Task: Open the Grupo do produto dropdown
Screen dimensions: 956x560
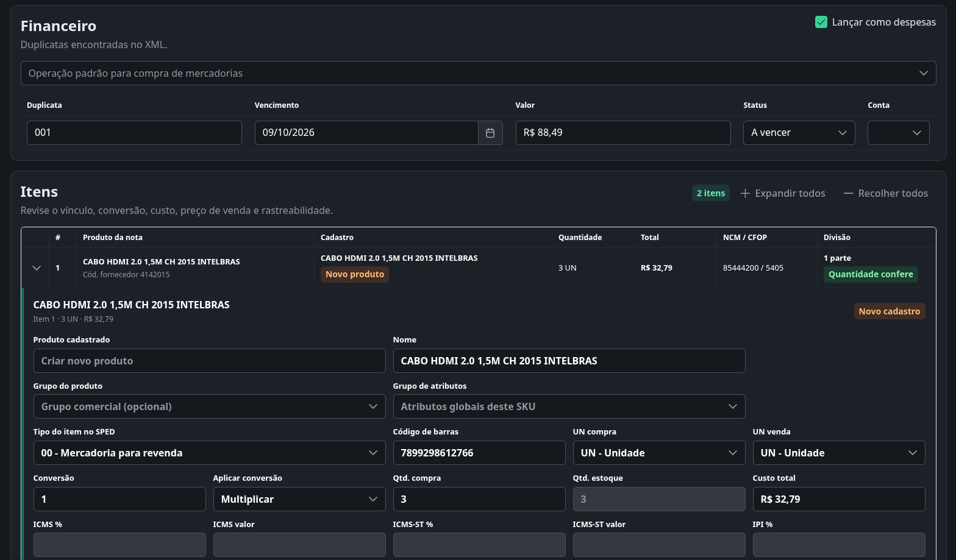Action: (x=209, y=406)
